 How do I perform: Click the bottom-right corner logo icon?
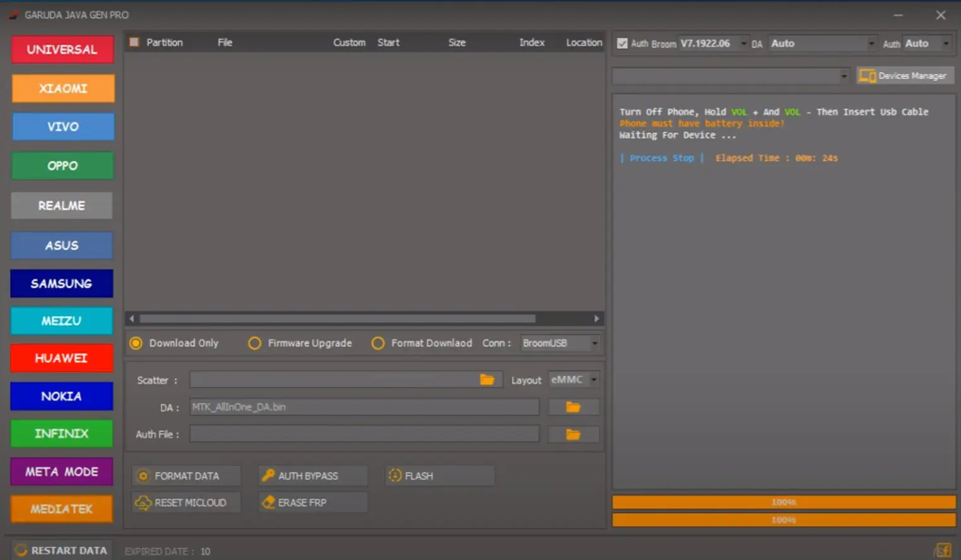click(943, 551)
